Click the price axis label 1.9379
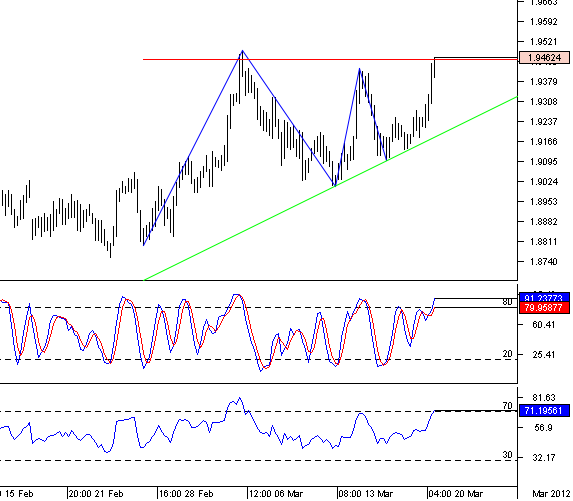 (x=544, y=81)
